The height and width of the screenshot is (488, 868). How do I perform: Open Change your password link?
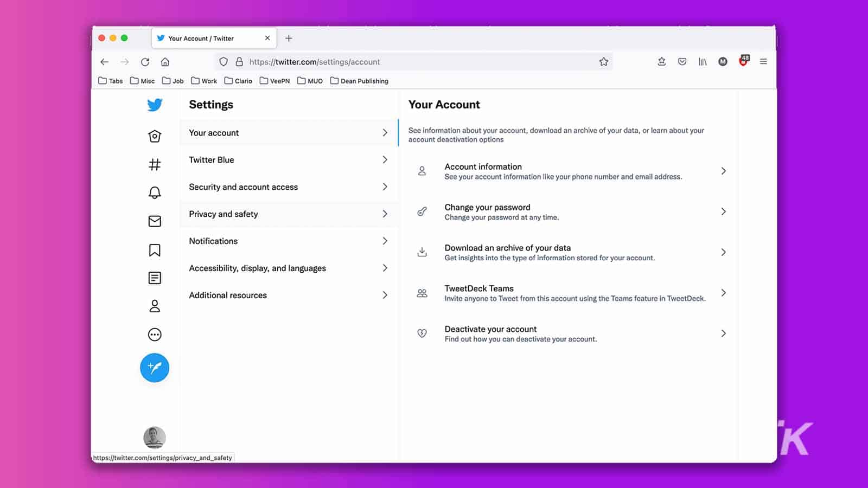(x=569, y=212)
